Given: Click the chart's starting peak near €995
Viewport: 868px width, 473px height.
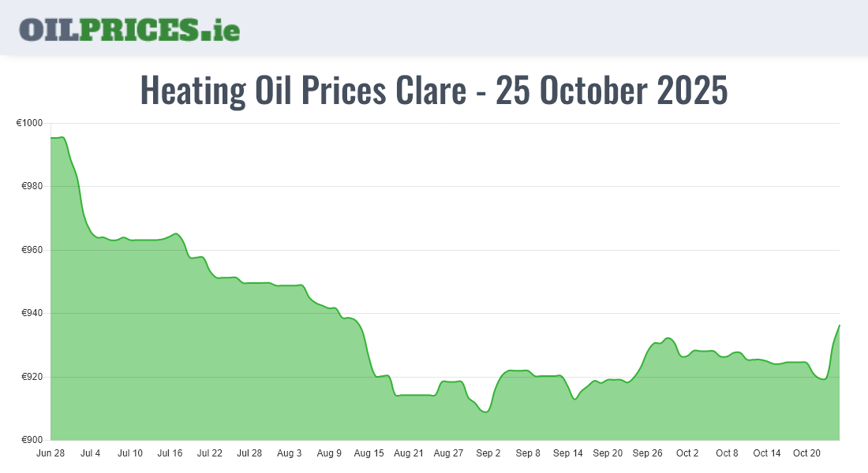Looking at the screenshot, I should 62,138.
